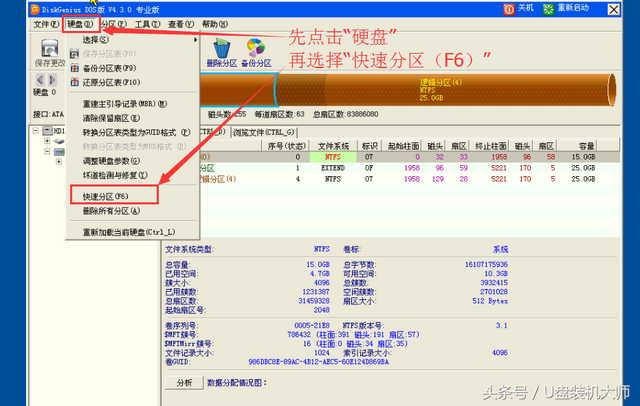This screenshot has width=640, height=406.
Task: Click the 起始柱面 column header
Action: coord(403,146)
